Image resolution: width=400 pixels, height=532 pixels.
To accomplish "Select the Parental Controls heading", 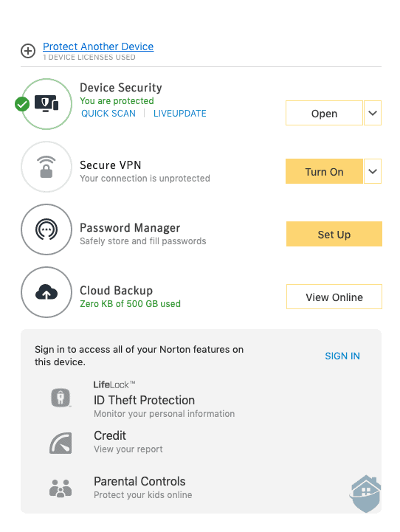I will (139, 481).
